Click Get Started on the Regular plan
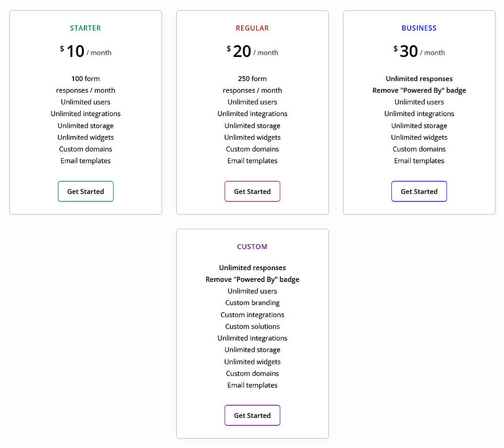This screenshot has width=504, height=448. tap(252, 192)
